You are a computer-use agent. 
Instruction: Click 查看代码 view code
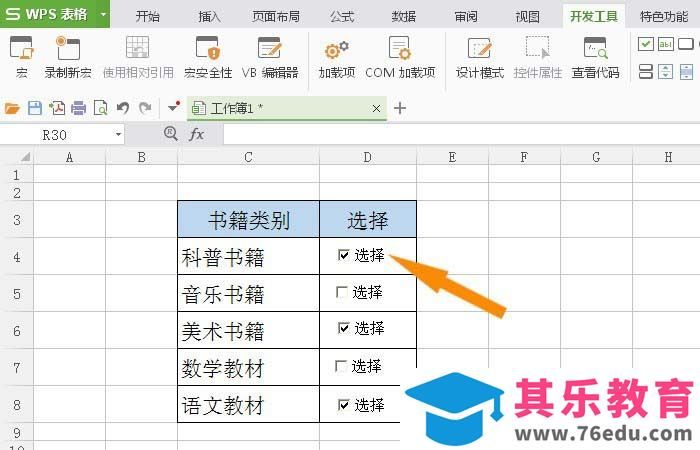pos(596,57)
